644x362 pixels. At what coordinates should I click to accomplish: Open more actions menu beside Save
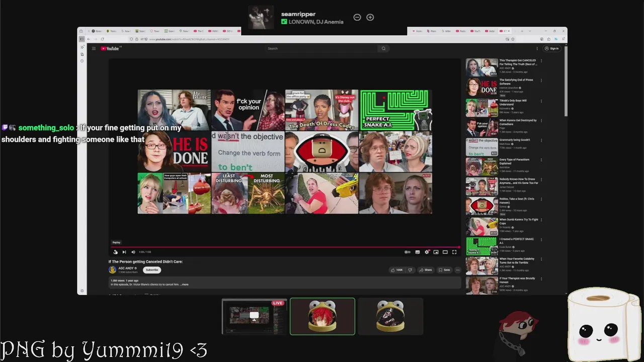pos(458,270)
